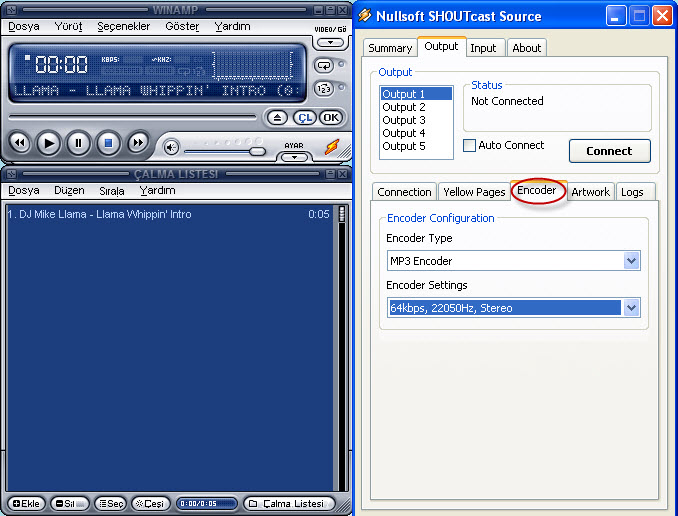Click the Previous track button in Winamp
The width and height of the screenshot is (678, 516).
tap(19, 143)
